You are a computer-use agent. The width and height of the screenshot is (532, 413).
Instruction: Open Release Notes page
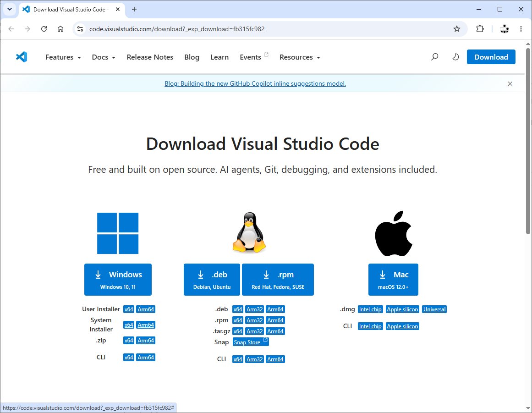coord(150,57)
